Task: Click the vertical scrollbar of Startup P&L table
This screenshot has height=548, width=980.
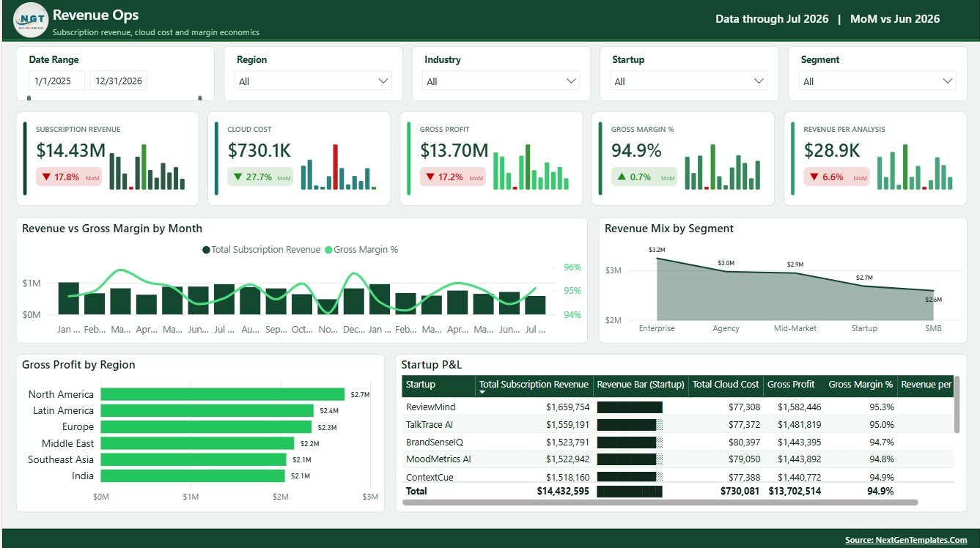Action: [x=957, y=405]
